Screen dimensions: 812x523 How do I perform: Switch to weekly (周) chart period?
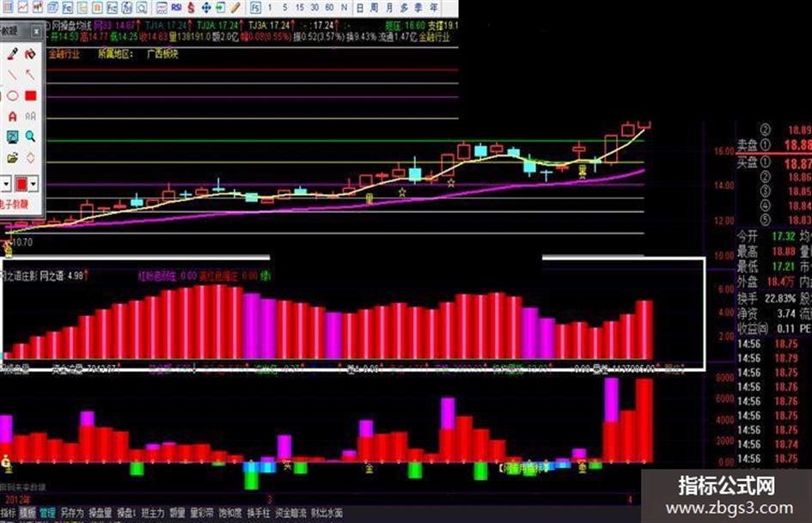click(x=375, y=7)
